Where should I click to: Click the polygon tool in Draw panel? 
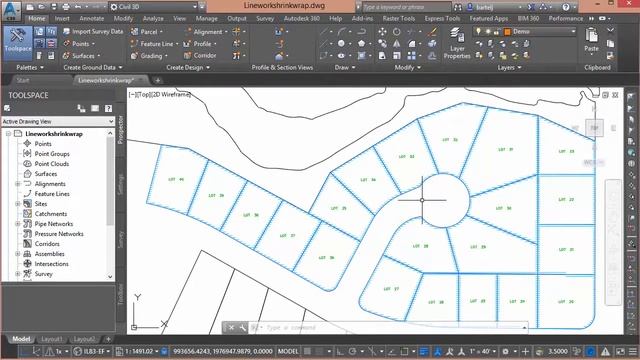click(x=362, y=44)
